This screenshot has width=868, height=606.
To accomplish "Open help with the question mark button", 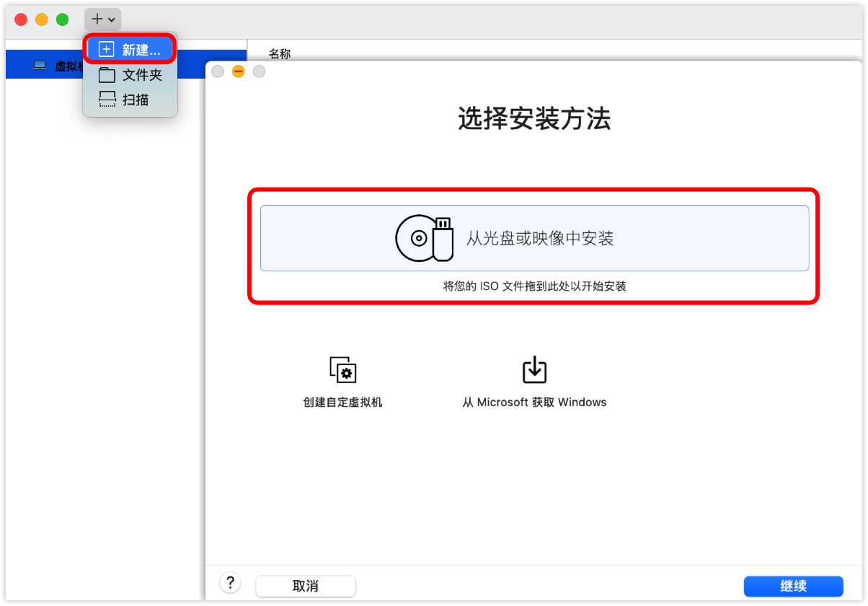I will pos(229,583).
